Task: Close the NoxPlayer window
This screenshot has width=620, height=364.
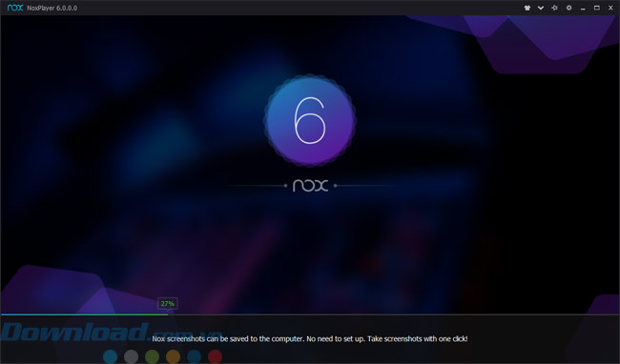Action: (610, 8)
